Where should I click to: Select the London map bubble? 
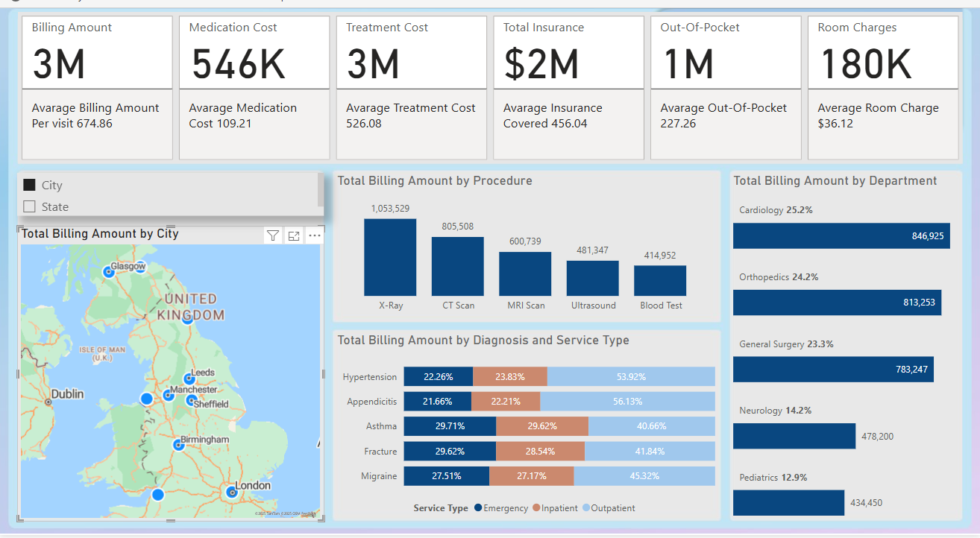pyautogui.click(x=231, y=493)
